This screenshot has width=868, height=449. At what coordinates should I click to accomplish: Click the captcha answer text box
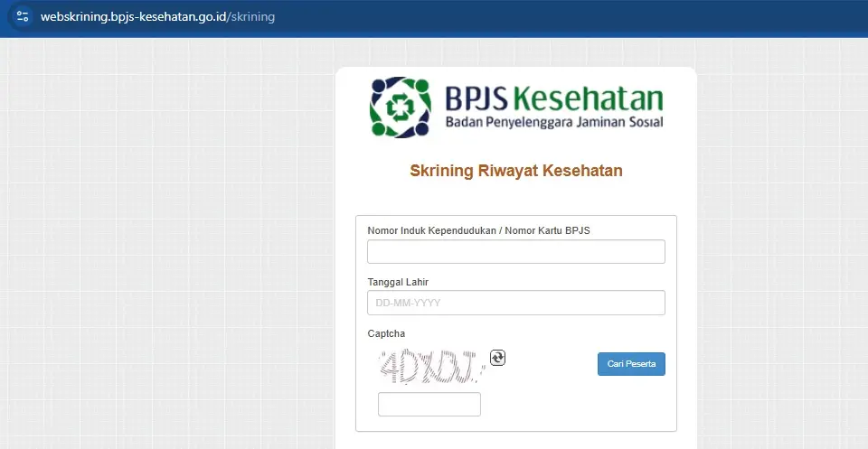[429, 404]
